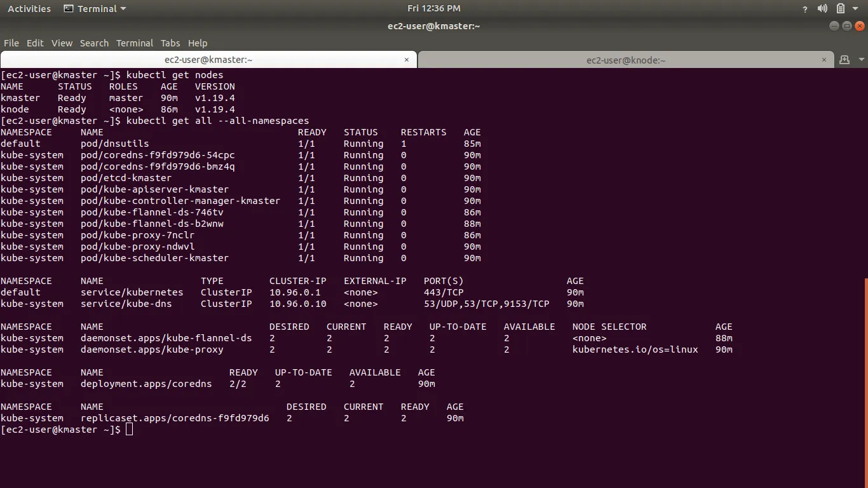Switch to the ec2-user@knode tab

tap(626, 60)
